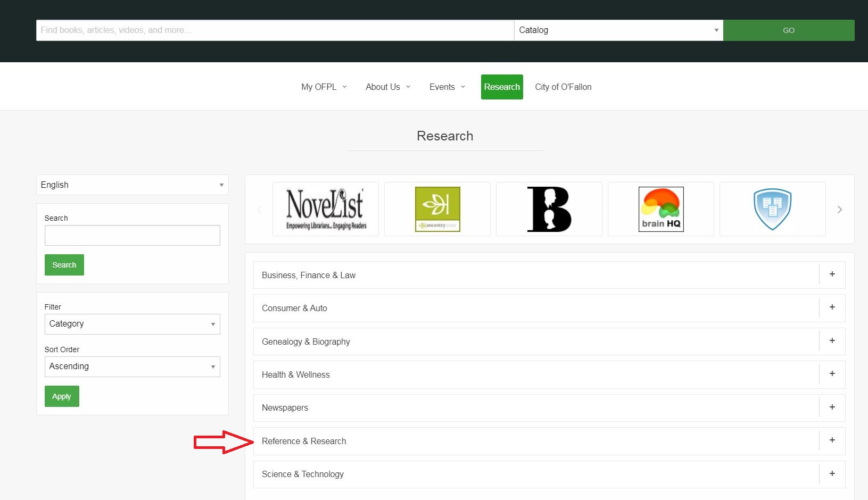Switch to the Research tab
The width and height of the screenshot is (868, 500).
coord(501,87)
